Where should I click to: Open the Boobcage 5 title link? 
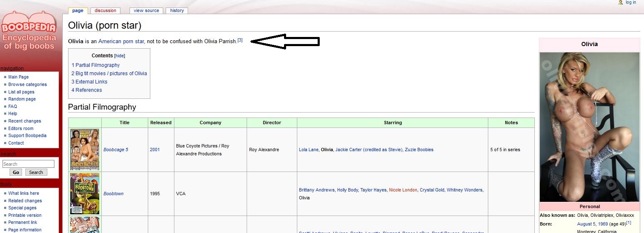tap(116, 150)
